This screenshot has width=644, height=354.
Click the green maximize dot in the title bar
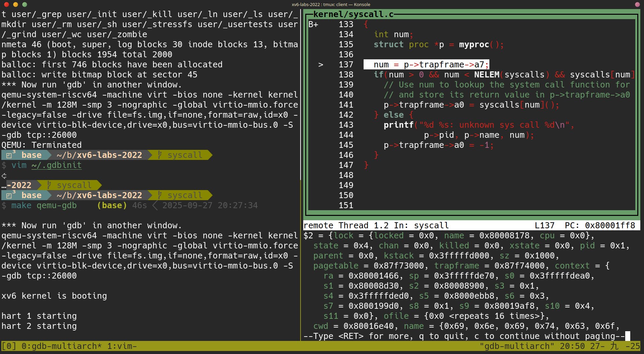[x=24, y=4]
